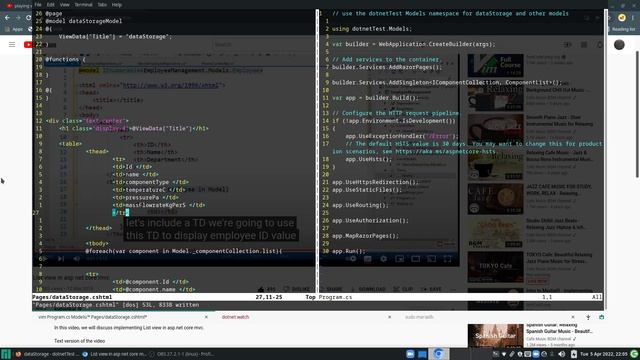Image resolution: width=640 pixels, height=360 pixels.
Task: Open the Manjaro application menu on taskbar
Action: [6, 354]
